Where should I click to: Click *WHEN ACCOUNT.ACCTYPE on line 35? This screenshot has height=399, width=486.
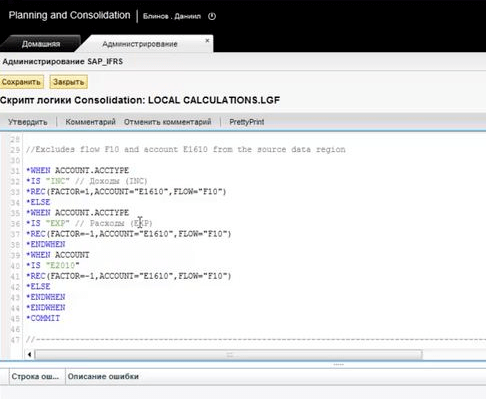pos(78,213)
